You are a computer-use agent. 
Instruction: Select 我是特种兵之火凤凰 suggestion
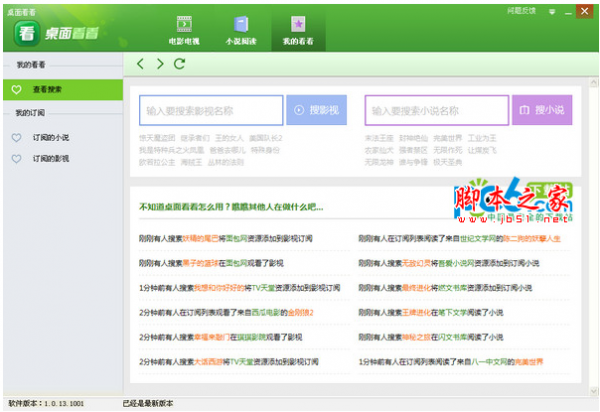point(171,150)
